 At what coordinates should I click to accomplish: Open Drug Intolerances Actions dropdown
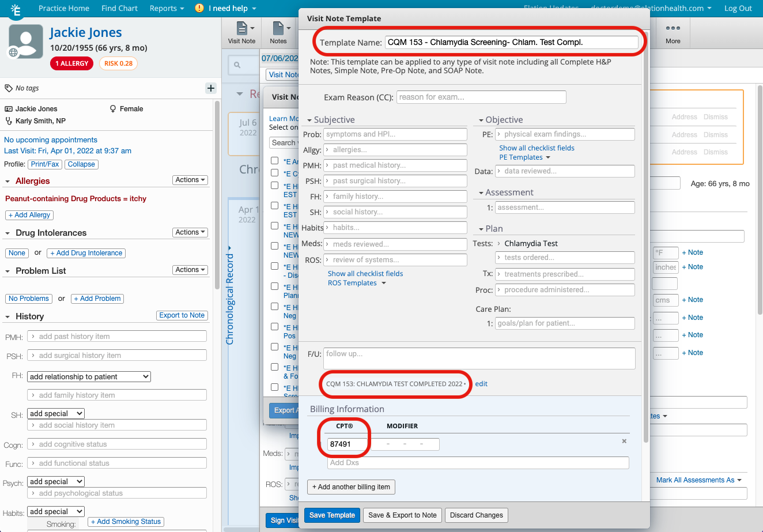point(190,232)
